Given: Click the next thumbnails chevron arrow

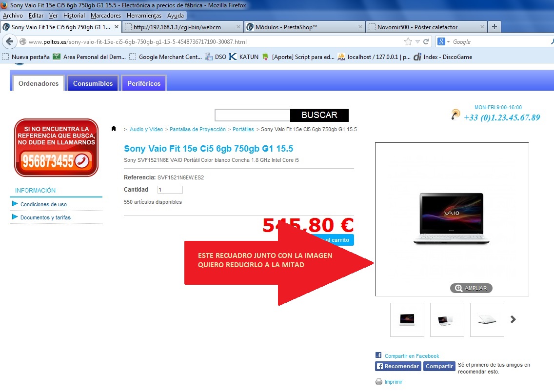Looking at the screenshot, I should (513, 319).
